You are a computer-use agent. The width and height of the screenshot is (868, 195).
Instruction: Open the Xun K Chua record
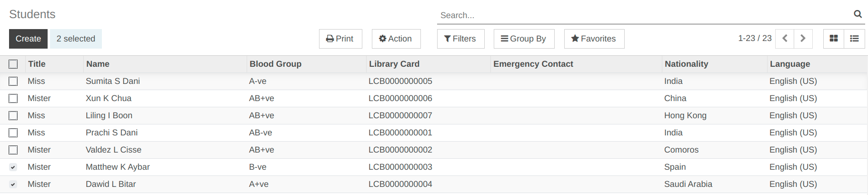click(109, 98)
